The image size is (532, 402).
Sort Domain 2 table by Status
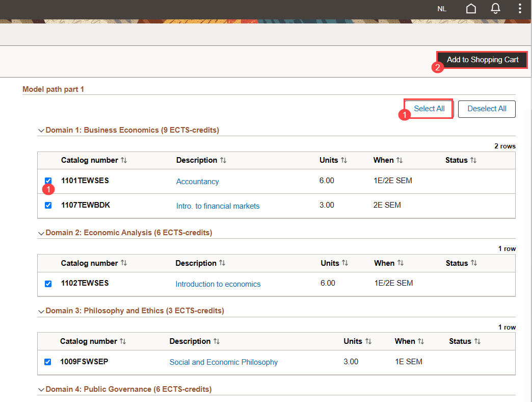pos(462,263)
